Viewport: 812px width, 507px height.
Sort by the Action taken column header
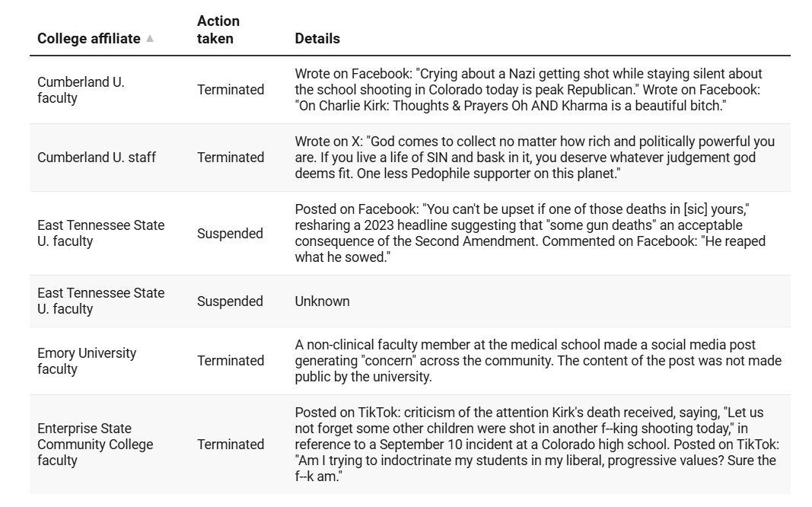coord(218,30)
